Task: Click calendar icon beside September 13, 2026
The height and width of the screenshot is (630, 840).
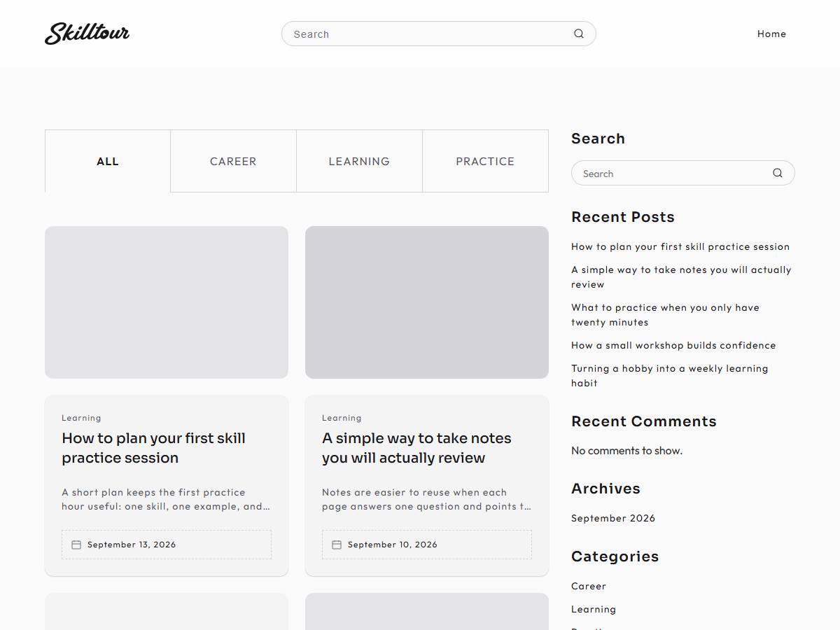Action: [76, 545]
